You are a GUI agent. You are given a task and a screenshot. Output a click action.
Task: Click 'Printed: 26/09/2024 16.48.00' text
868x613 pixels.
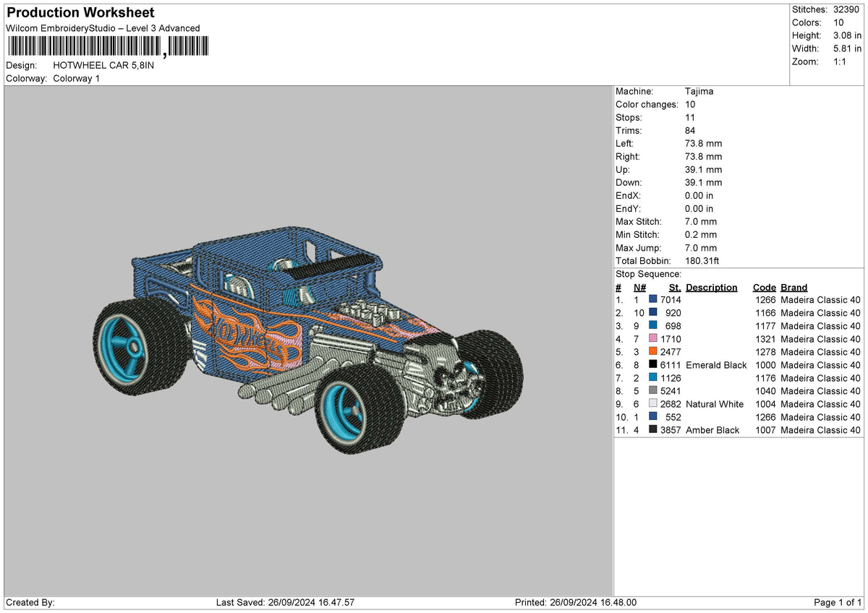[x=576, y=602]
